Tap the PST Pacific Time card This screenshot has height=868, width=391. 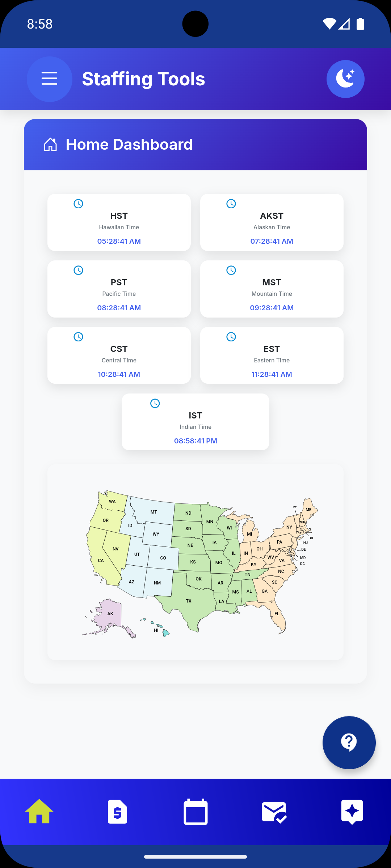119,289
